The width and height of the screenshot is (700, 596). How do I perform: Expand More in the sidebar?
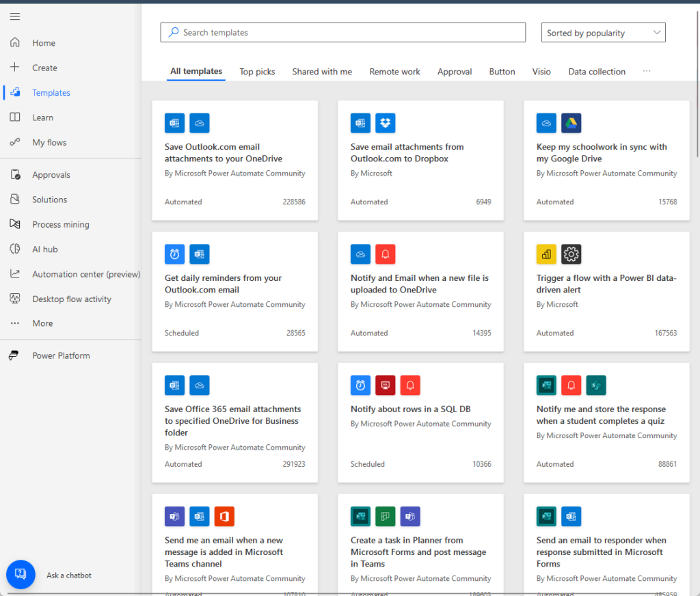(42, 323)
